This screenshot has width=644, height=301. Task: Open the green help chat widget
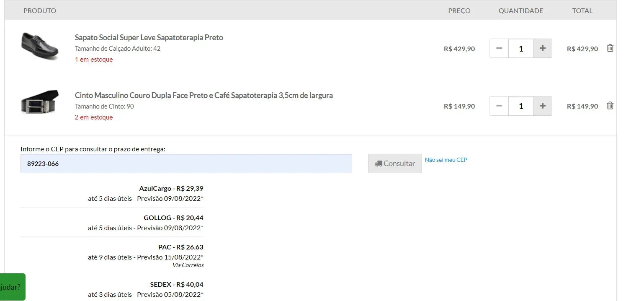(x=12, y=287)
